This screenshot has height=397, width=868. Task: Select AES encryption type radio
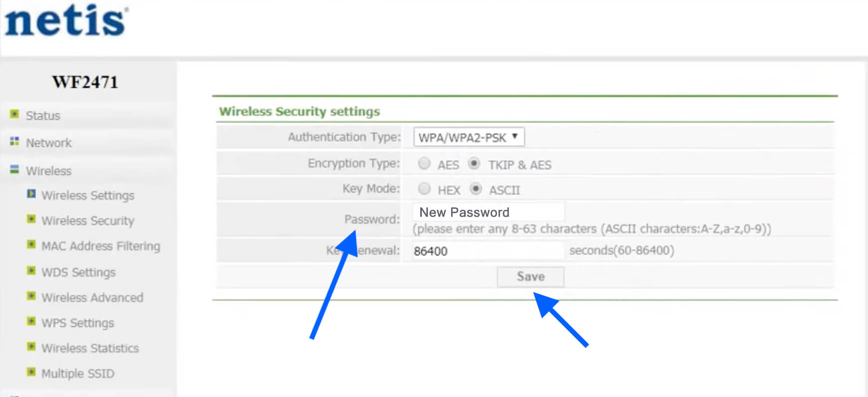(424, 164)
